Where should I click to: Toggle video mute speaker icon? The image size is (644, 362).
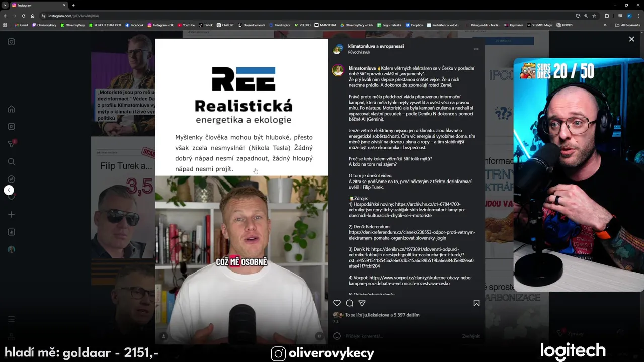tap(318, 336)
